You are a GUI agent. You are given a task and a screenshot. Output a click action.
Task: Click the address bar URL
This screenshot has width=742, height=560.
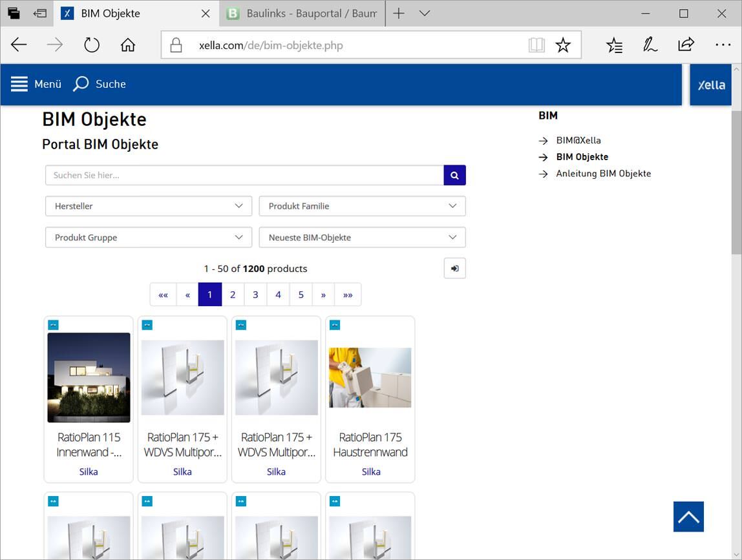(271, 45)
